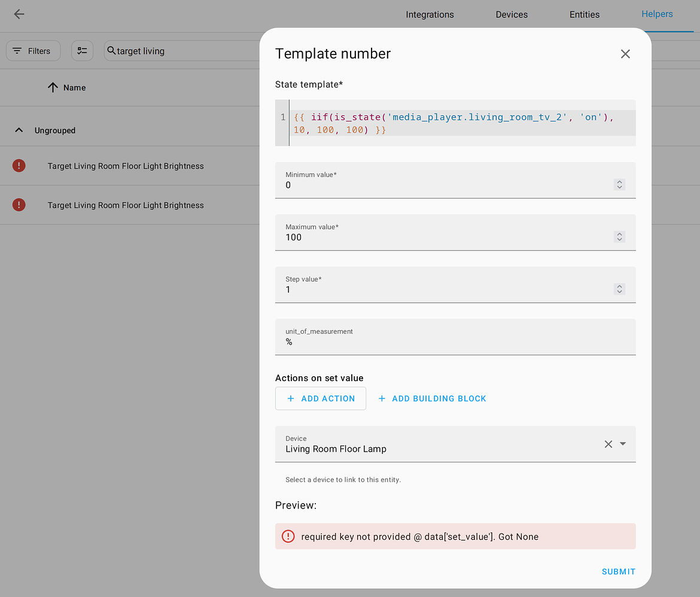
Task: Click the bulk selection checklist icon
Action: pos(82,50)
